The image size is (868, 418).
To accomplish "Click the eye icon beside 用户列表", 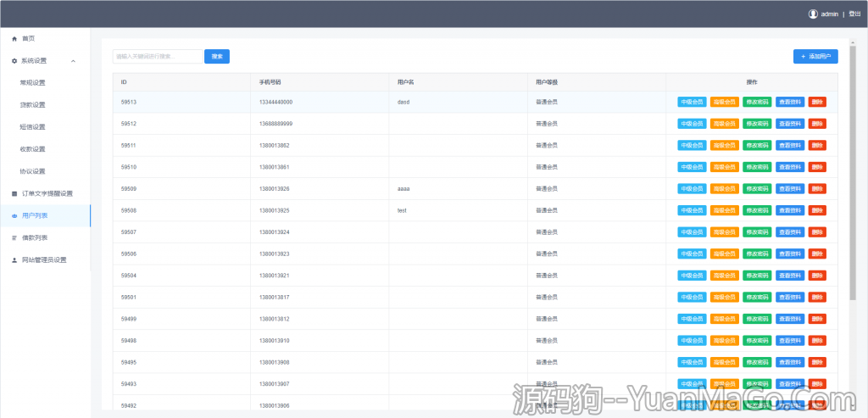I will tap(14, 216).
